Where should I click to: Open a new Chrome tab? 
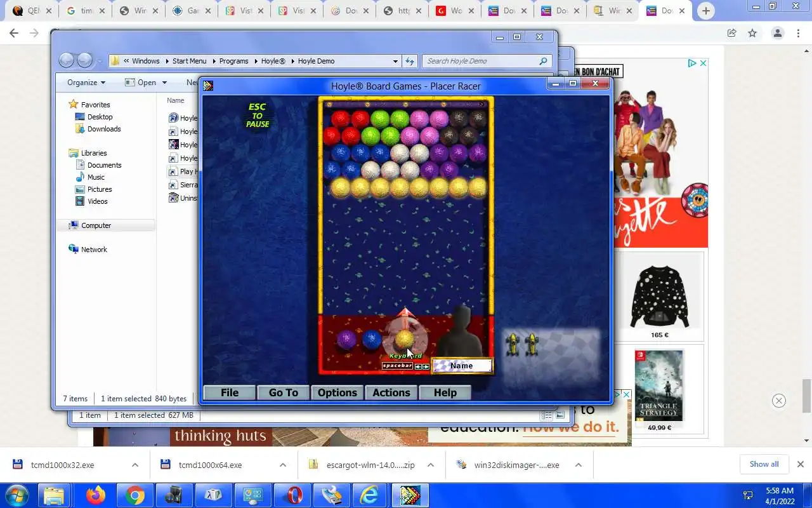706,11
